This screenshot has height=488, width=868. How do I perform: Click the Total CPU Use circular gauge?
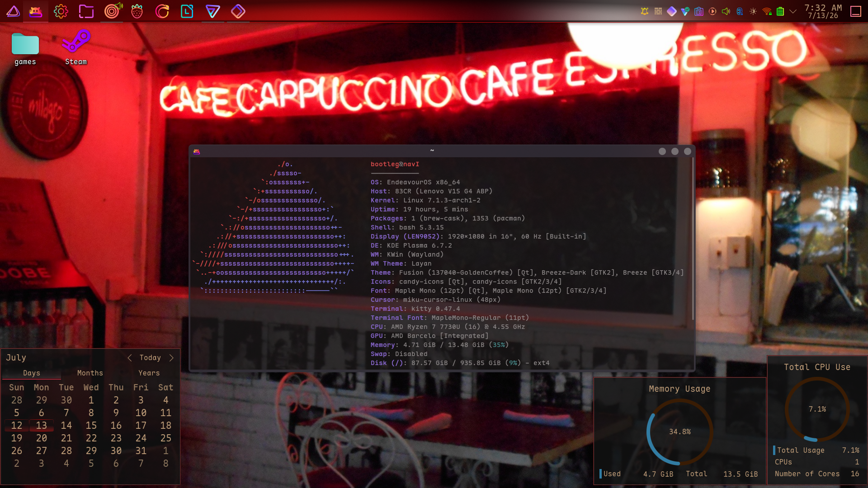coord(817,409)
